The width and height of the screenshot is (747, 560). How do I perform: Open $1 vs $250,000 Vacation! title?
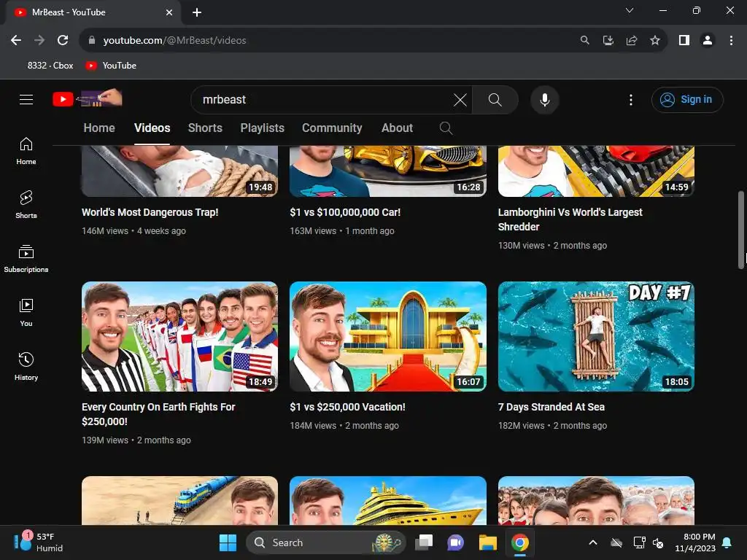(347, 407)
